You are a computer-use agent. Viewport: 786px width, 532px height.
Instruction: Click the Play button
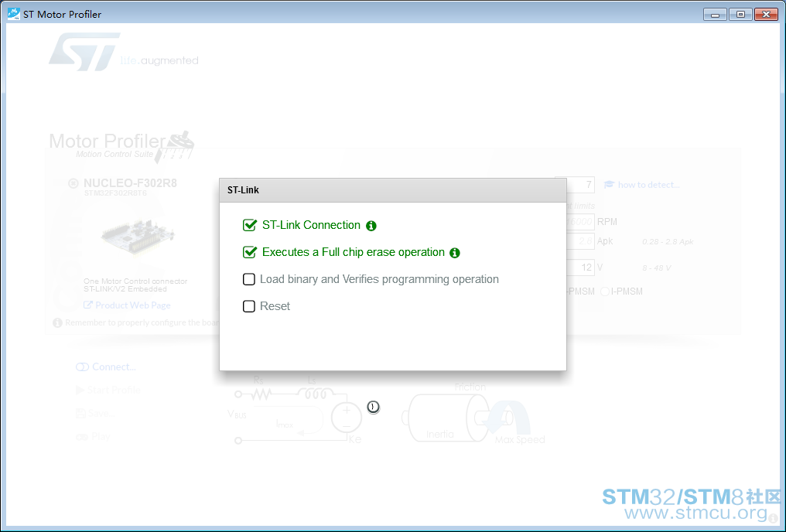coord(94,437)
